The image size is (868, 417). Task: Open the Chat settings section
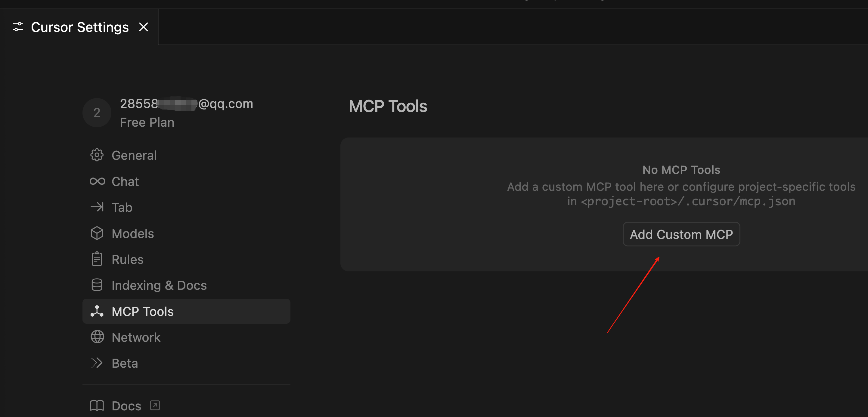pyautogui.click(x=186, y=181)
